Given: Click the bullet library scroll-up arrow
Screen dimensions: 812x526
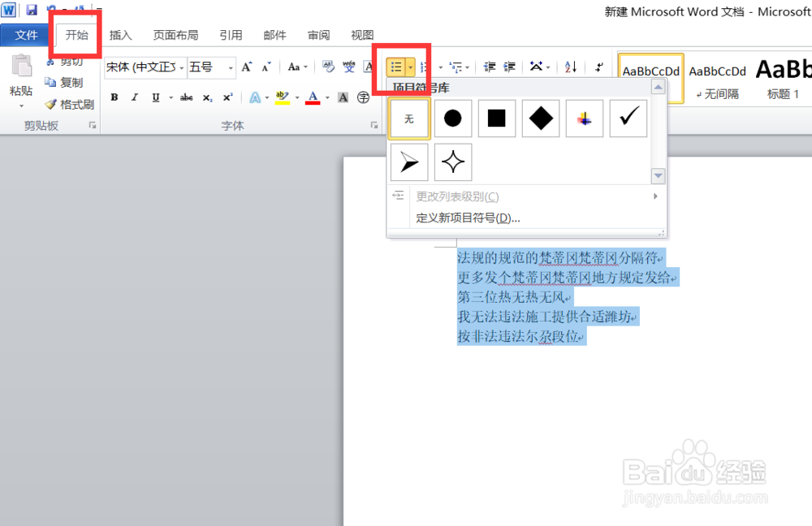Looking at the screenshot, I should click(x=658, y=87).
